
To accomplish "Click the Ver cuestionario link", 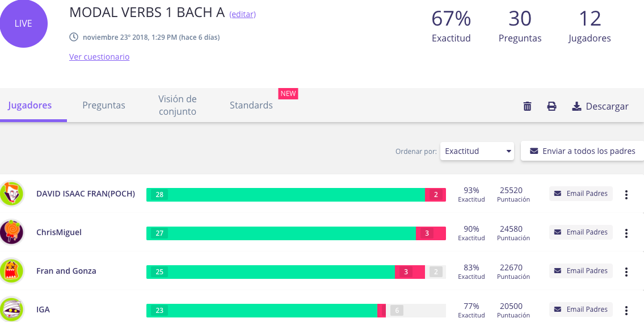I will (x=99, y=57).
